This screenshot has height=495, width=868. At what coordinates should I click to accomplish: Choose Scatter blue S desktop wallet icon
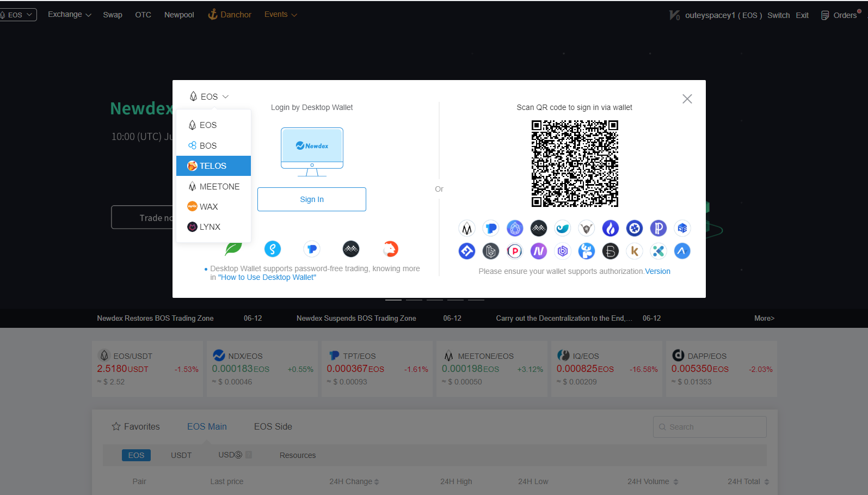[x=273, y=249]
